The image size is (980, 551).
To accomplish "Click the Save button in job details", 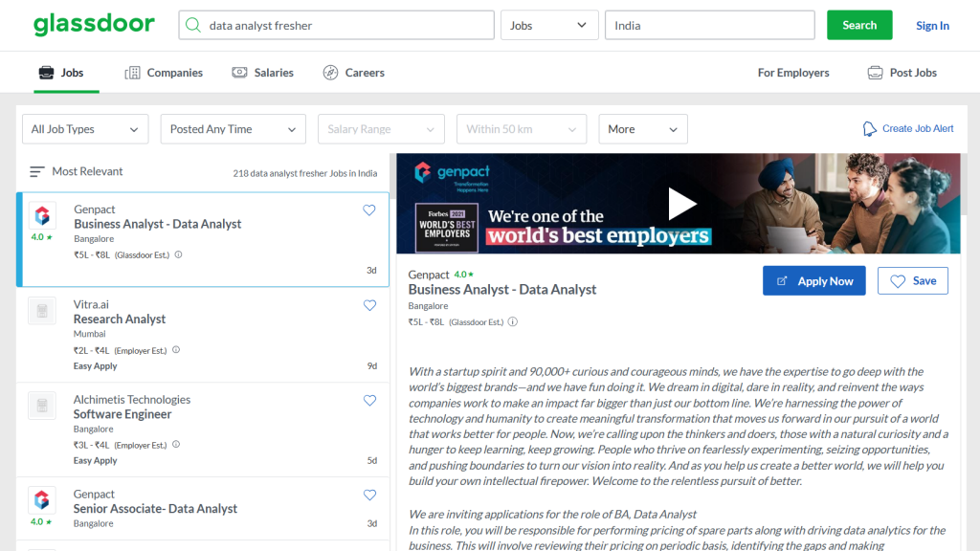I will tap(912, 280).
